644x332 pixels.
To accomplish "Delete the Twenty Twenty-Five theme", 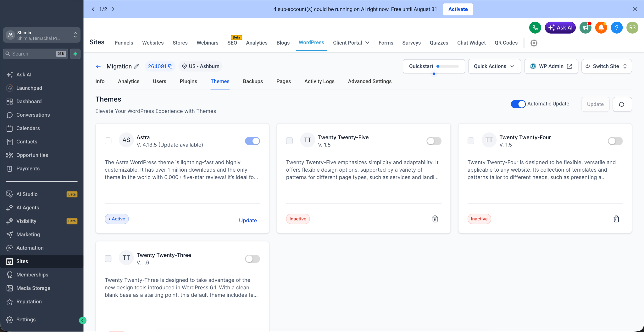I will [x=435, y=219].
